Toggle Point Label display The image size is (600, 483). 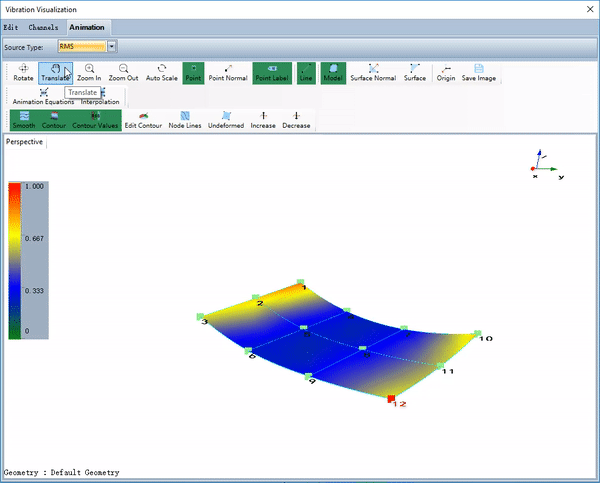[x=272, y=73]
